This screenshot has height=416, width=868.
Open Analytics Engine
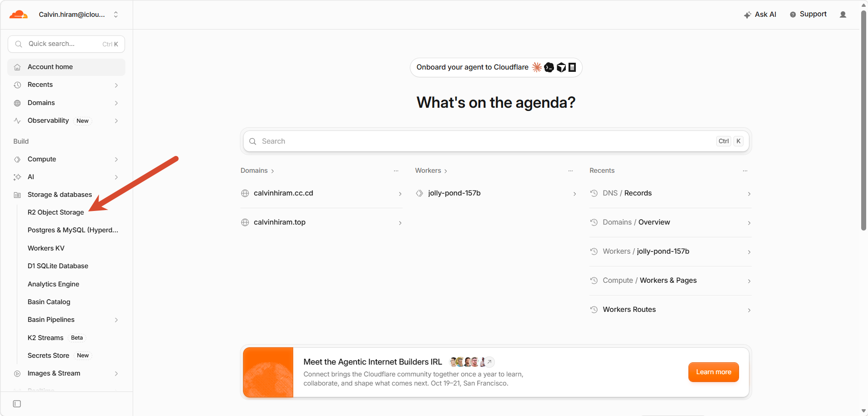click(53, 284)
